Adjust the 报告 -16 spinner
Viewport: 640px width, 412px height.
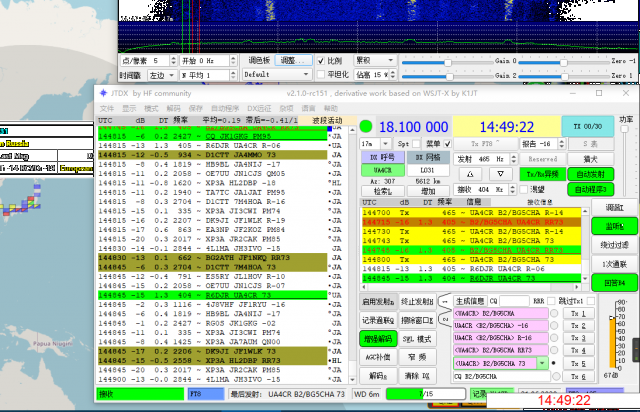coord(562,144)
